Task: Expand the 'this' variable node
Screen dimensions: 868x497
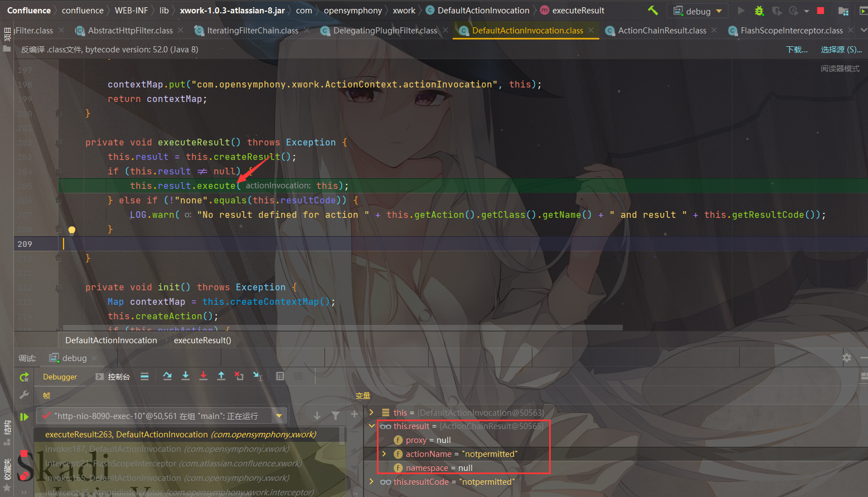Action: coord(372,412)
